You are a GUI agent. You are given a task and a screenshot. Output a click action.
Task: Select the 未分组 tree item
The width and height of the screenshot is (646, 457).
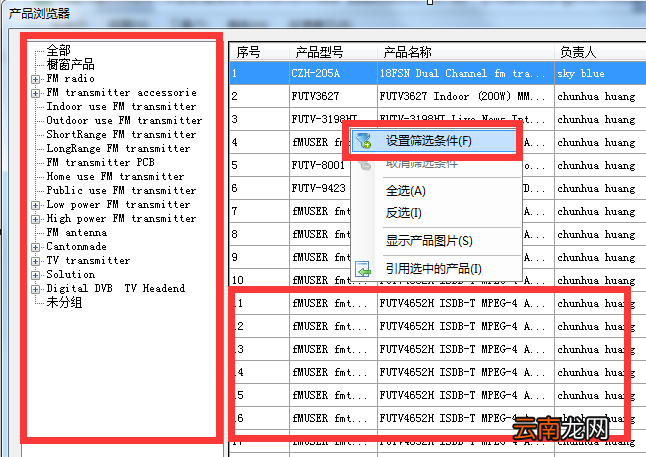point(64,302)
